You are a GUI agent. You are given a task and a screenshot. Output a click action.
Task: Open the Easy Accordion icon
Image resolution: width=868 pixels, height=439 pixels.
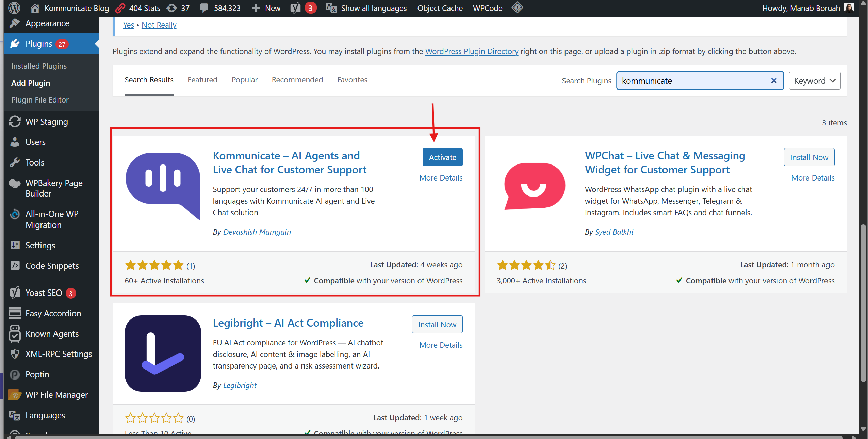15,313
